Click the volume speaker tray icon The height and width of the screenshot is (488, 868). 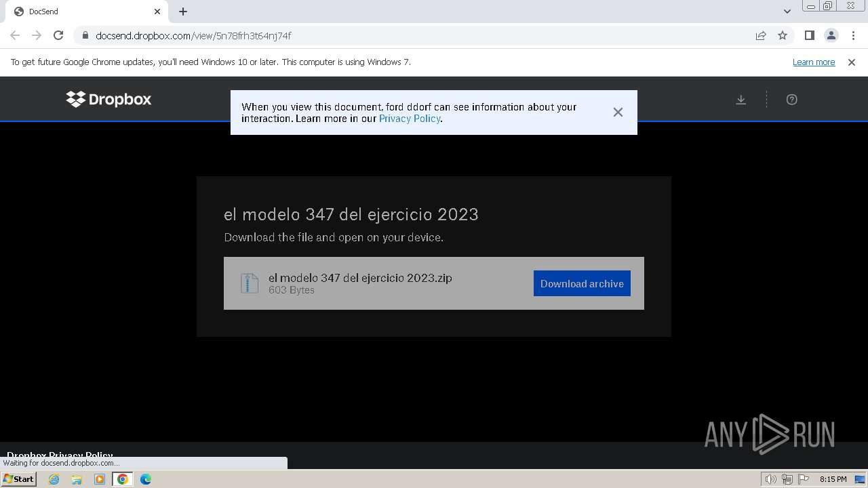[770, 479]
